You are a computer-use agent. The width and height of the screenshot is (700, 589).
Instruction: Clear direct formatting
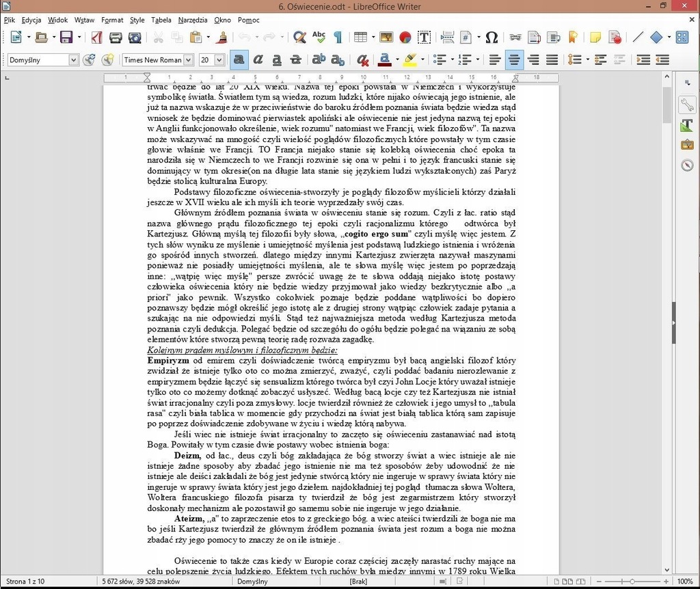[362, 60]
